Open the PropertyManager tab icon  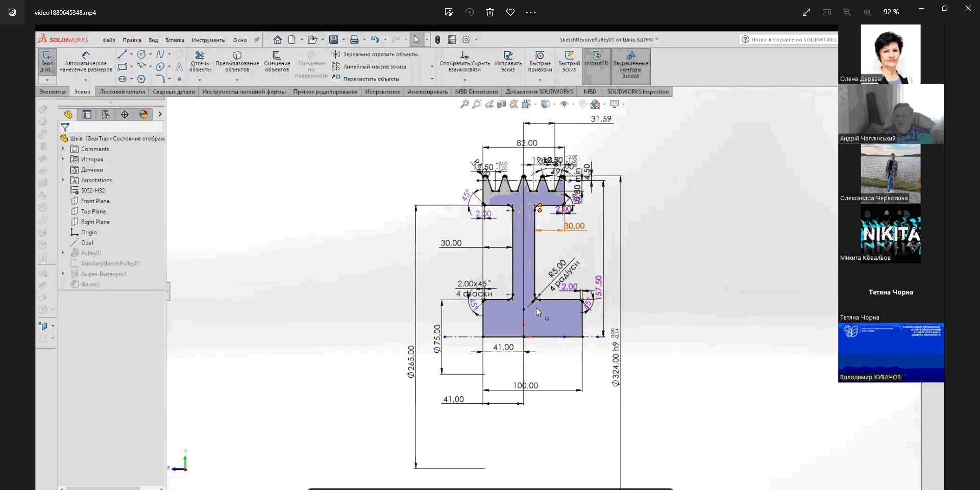(87, 114)
